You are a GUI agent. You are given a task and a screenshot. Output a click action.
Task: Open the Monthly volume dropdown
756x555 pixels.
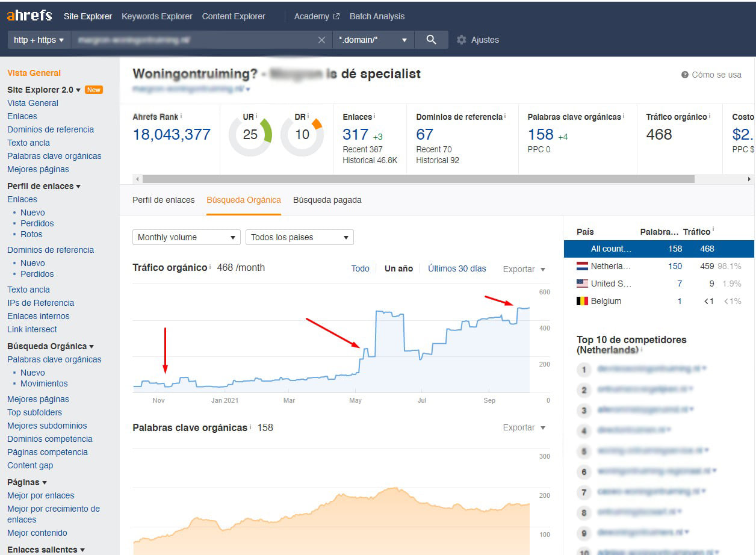click(187, 237)
